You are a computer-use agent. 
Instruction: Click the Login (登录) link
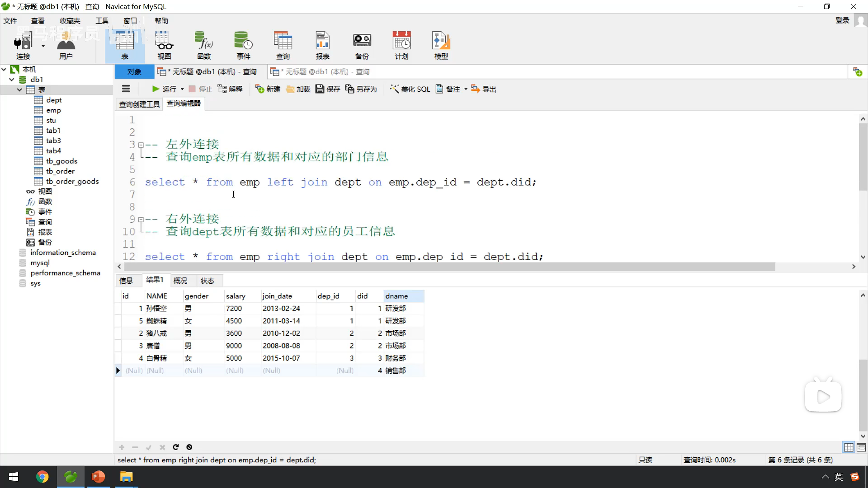coord(842,20)
